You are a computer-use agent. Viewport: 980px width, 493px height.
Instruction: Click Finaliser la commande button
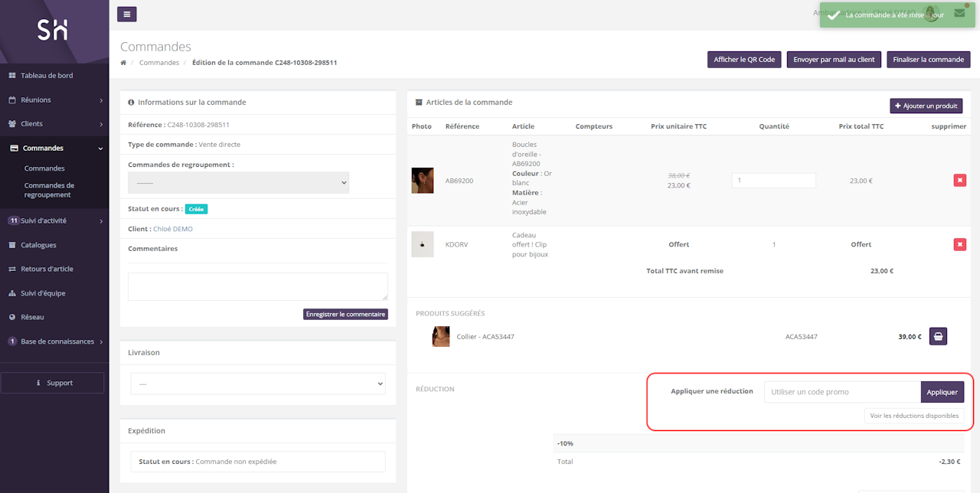point(928,60)
